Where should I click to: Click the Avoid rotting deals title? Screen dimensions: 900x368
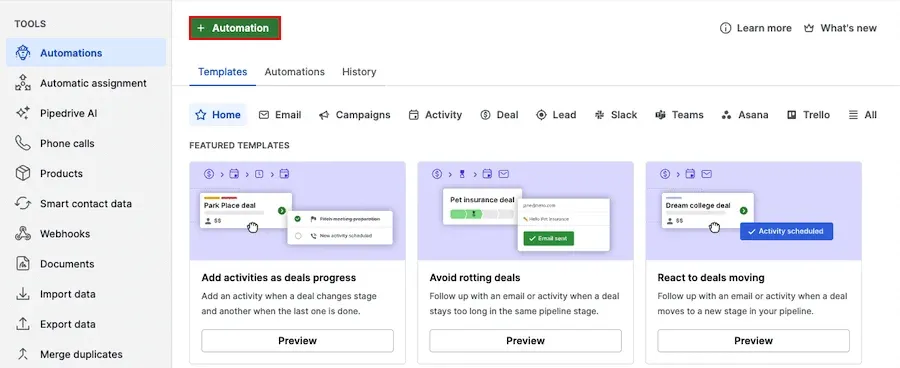pyautogui.click(x=475, y=278)
